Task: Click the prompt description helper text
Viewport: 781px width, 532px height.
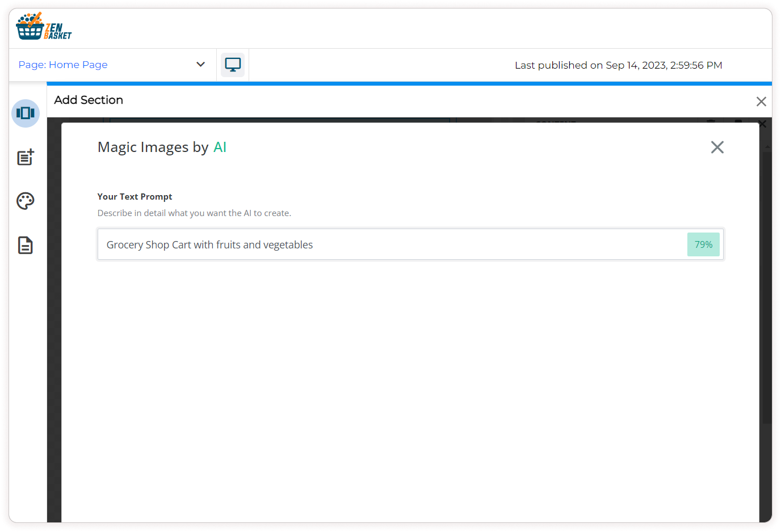Action: point(194,213)
